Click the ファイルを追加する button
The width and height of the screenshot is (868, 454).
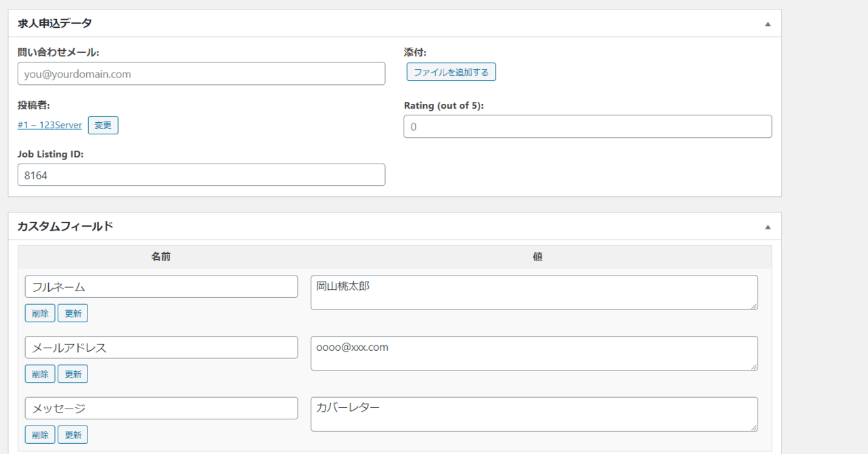click(451, 72)
